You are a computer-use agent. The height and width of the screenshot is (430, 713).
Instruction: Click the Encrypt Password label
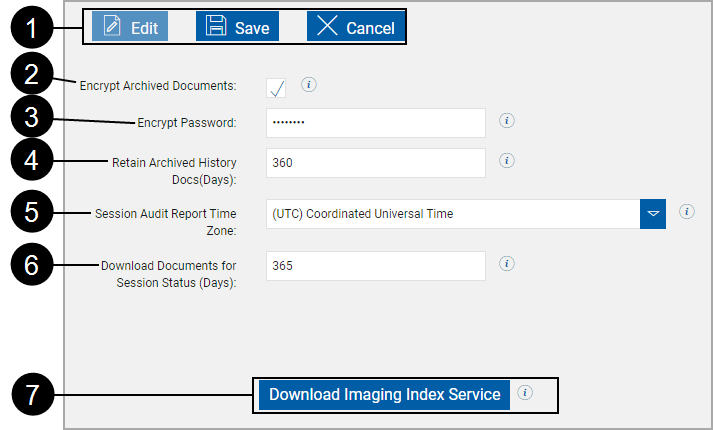click(x=187, y=123)
